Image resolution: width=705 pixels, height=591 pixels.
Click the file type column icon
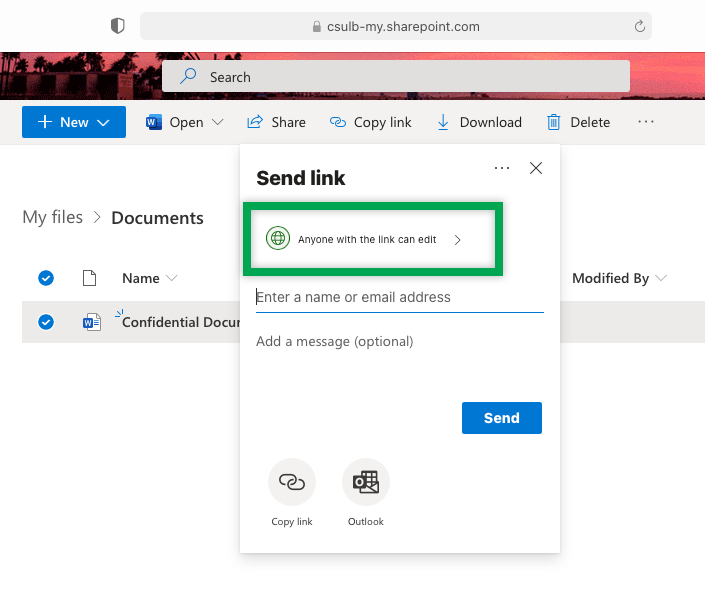(x=89, y=278)
